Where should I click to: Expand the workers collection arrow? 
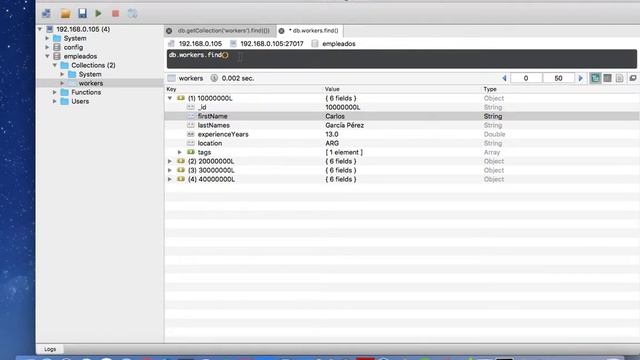[62, 83]
